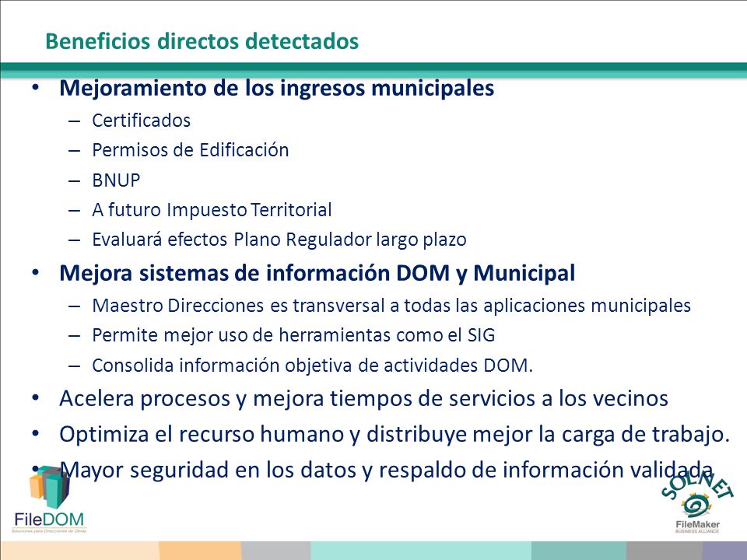Image resolution: width=747 pixels, height=560 pixels.
Task: Click 'A futuro Impuesto Territorial' line
Action: click(212, 209)
